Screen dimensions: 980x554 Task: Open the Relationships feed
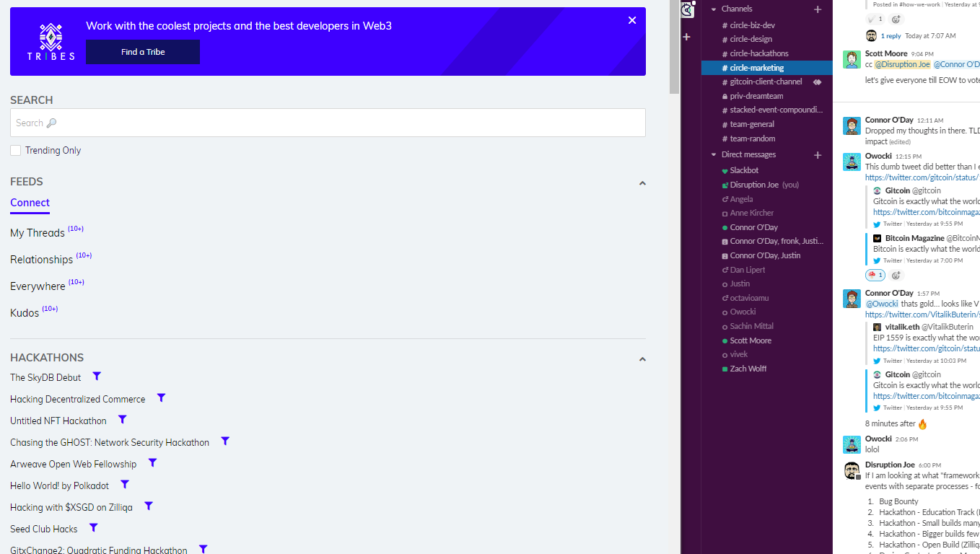pos(42,259)
